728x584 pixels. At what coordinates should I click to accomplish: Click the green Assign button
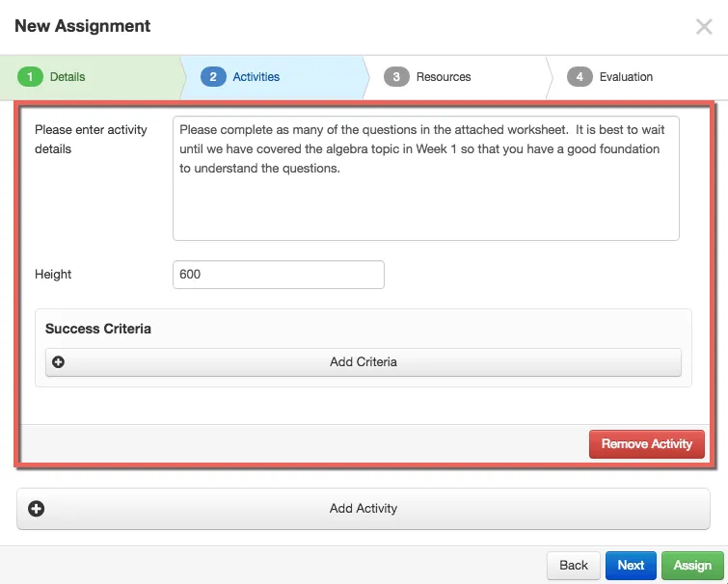[x=692, y=566]
